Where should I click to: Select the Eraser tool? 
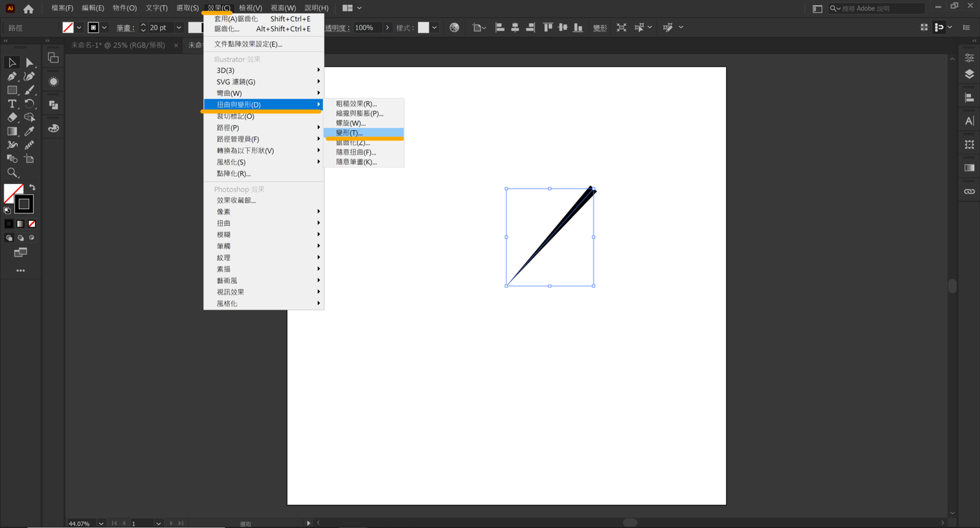pos(12,117)
